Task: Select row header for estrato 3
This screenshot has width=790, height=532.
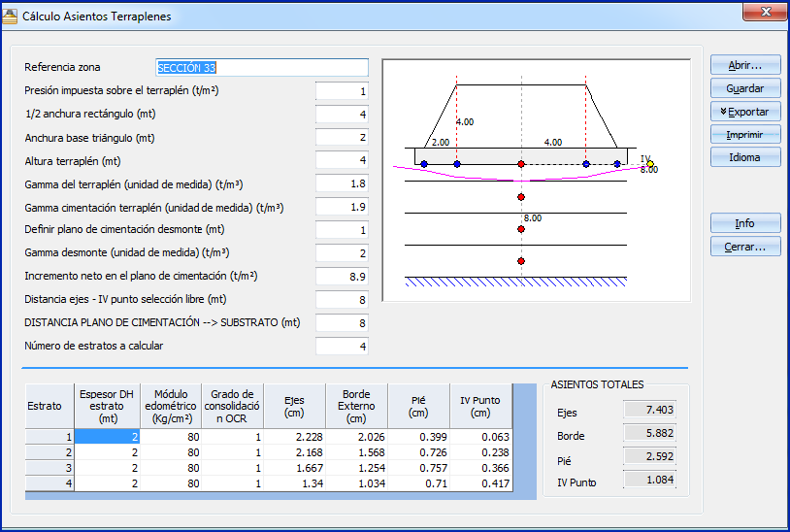Action: point(49,468)
